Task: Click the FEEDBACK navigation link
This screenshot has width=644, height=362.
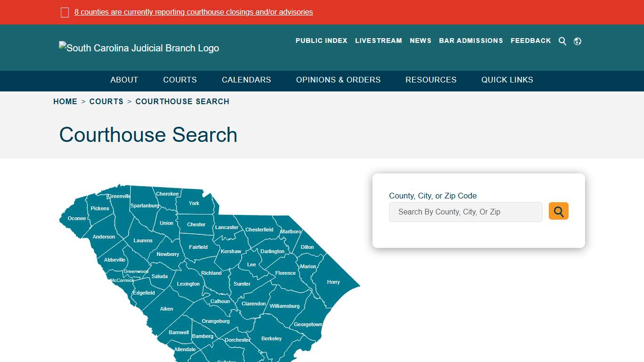Action: coord(530,41)
